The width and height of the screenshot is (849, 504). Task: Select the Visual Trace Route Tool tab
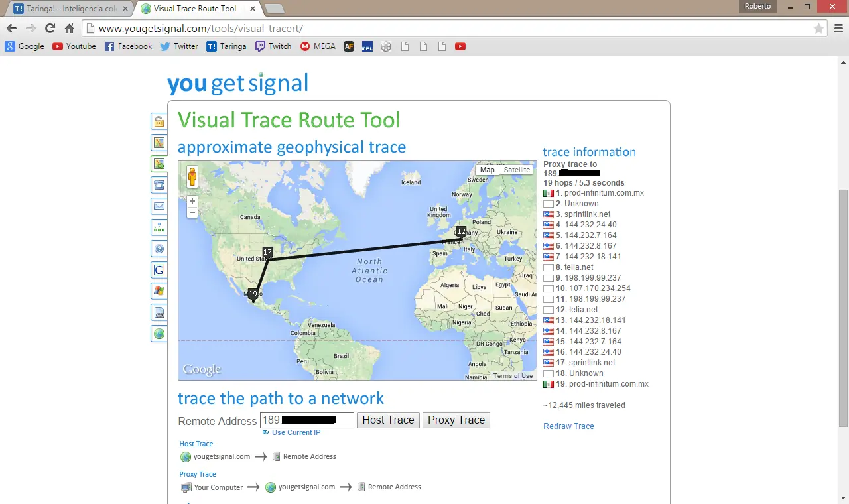click(198, 9)
